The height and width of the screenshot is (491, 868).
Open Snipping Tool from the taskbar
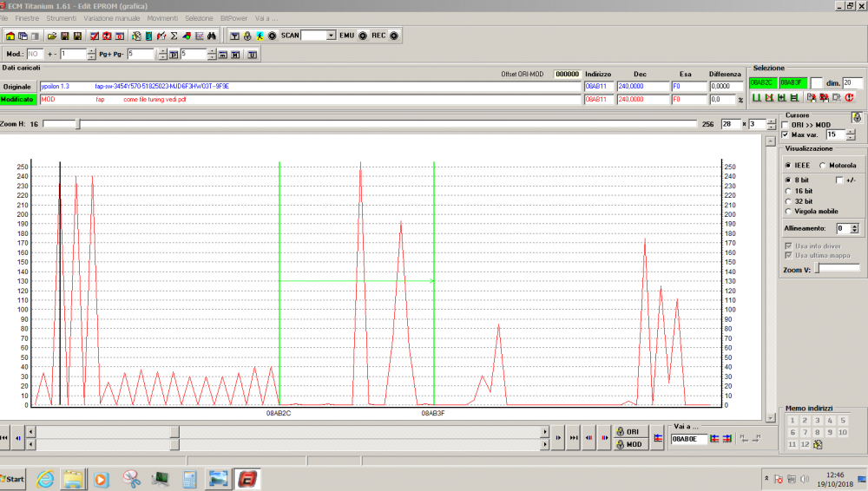[x=131, y=478]
